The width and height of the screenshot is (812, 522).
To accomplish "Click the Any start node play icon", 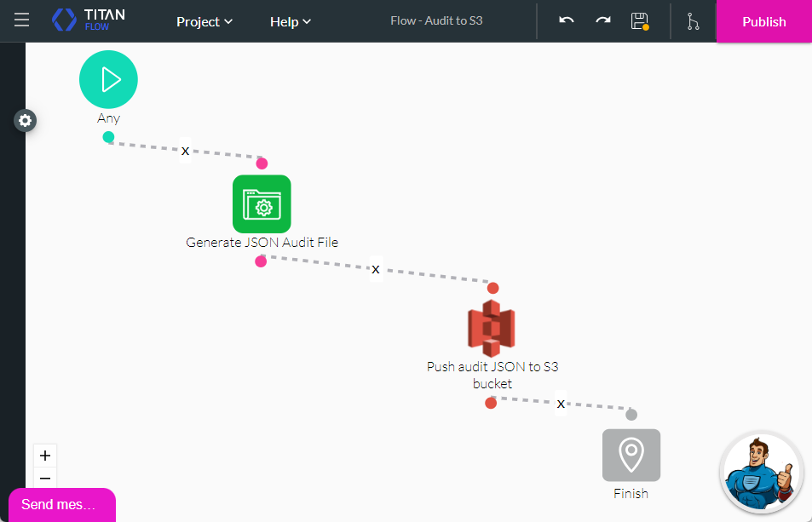I will point(108,79).
